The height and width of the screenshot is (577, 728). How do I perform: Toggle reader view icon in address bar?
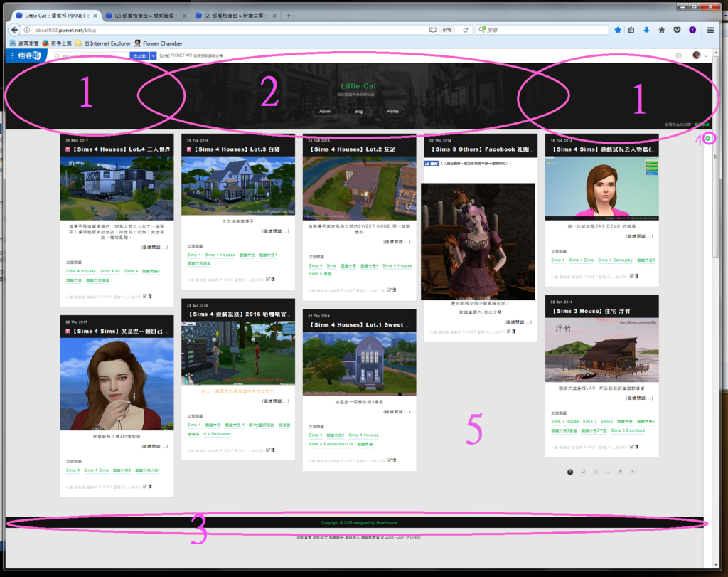tap(433, 30)
